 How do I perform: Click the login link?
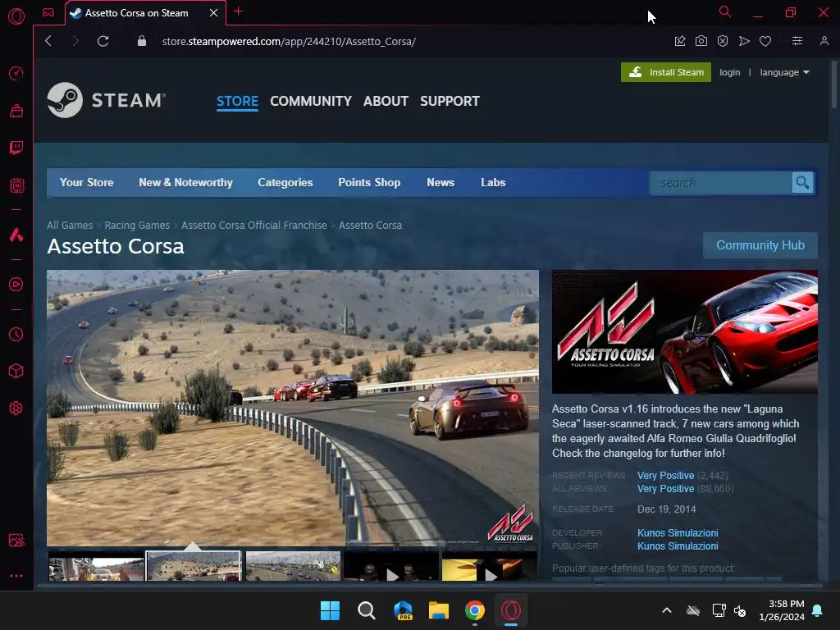click(x=729, y=72)
